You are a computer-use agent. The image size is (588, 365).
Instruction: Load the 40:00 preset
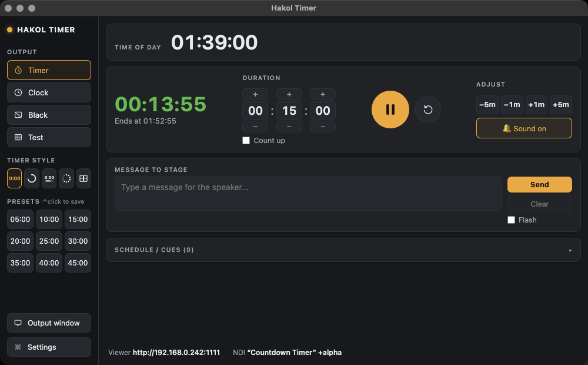click(x=49, y=263)
